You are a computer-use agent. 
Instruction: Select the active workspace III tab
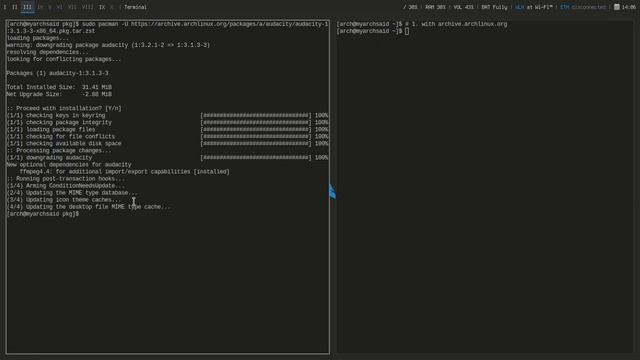[x=27, y=7]
